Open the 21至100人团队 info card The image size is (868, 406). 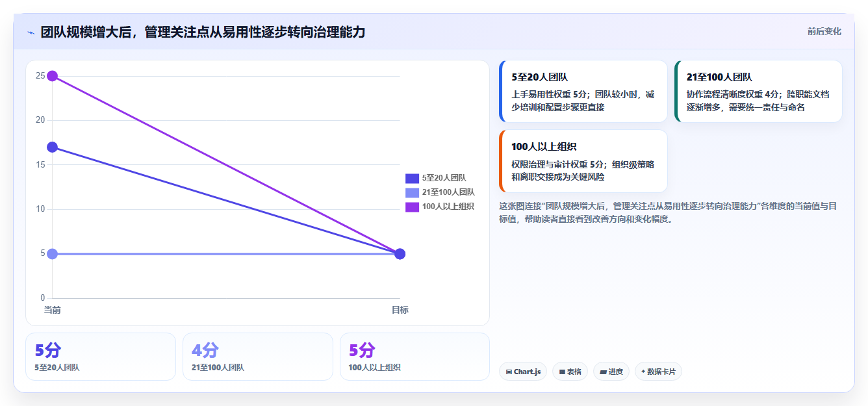[758, 92]
